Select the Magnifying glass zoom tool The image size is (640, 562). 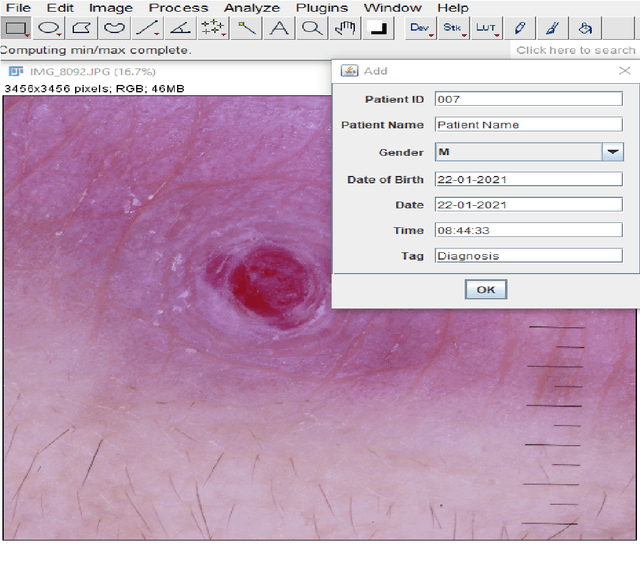pos(313,28)
